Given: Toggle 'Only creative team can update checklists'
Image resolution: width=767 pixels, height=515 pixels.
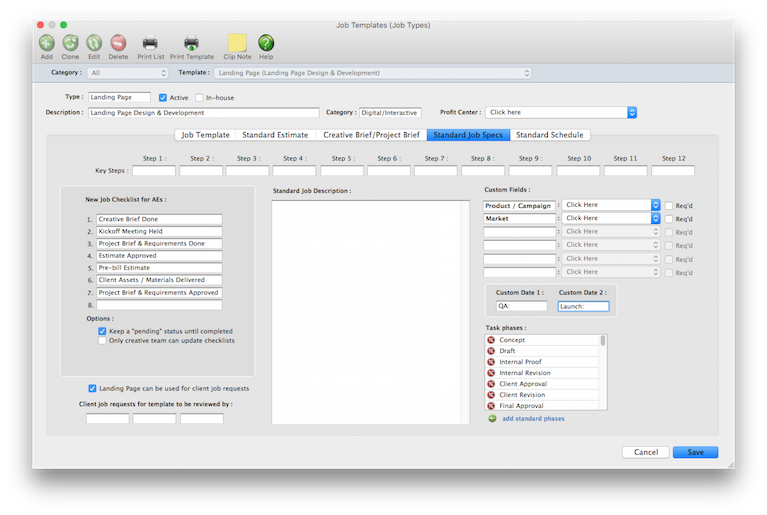Looking at the screenshot, I should (103, 340).
